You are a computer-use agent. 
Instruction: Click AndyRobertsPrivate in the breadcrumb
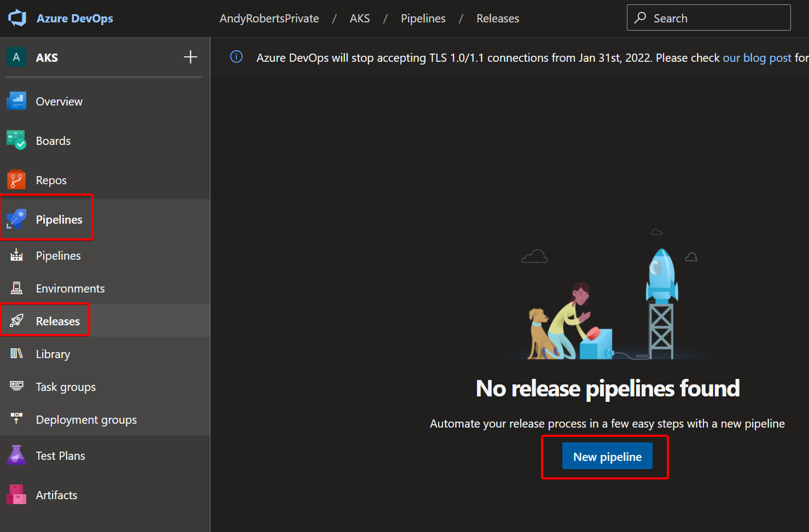click(269, 19)
